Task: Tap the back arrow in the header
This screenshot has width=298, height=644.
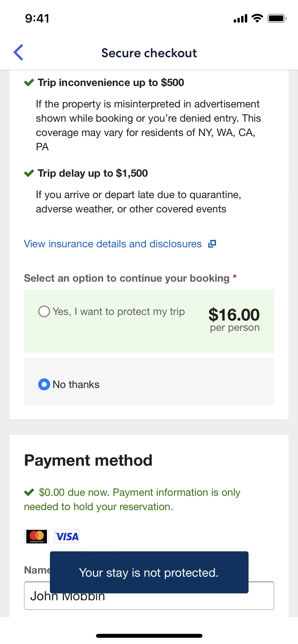Action: [18, 53]
